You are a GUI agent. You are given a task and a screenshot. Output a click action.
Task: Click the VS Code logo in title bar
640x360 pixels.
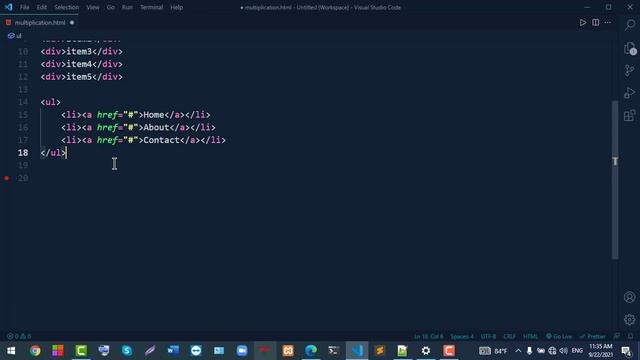point(9,7)
